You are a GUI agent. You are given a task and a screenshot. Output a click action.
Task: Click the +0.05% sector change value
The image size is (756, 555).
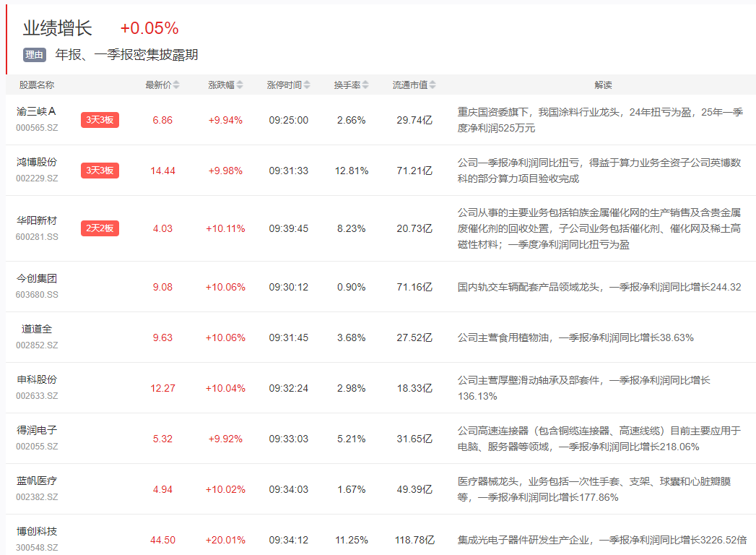point(149,28)
